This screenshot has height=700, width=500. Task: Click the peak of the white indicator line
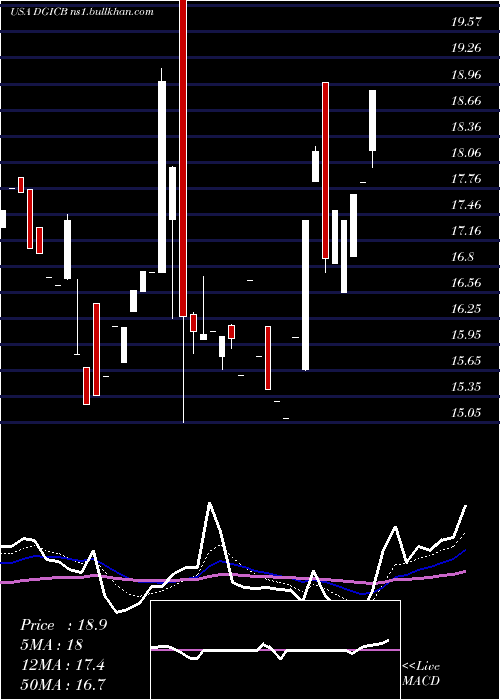pos(210,504)
